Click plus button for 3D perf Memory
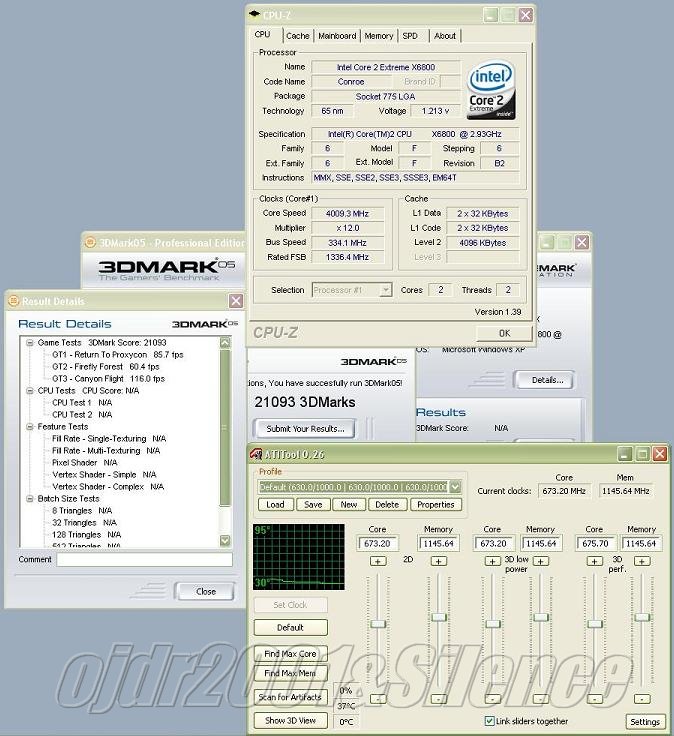 pos(642,561)
